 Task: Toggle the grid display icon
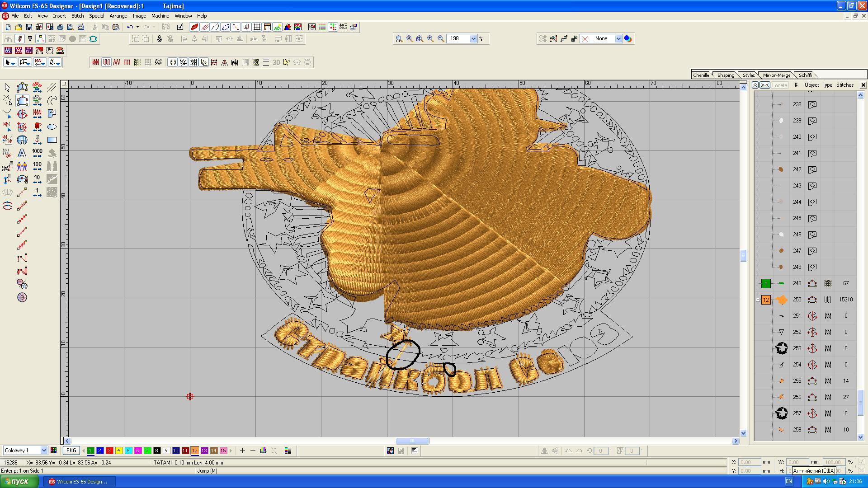click(257, 27)
